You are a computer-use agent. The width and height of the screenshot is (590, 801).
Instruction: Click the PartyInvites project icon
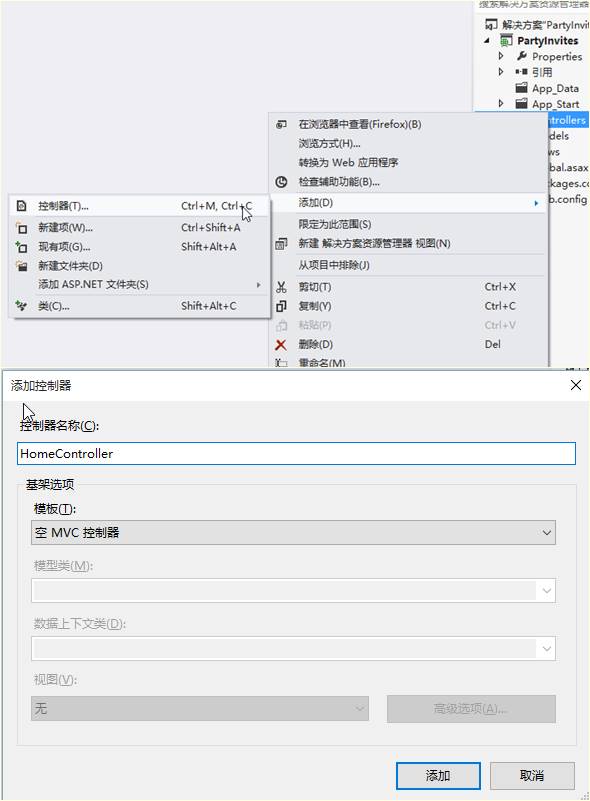(x=506, y=40)
